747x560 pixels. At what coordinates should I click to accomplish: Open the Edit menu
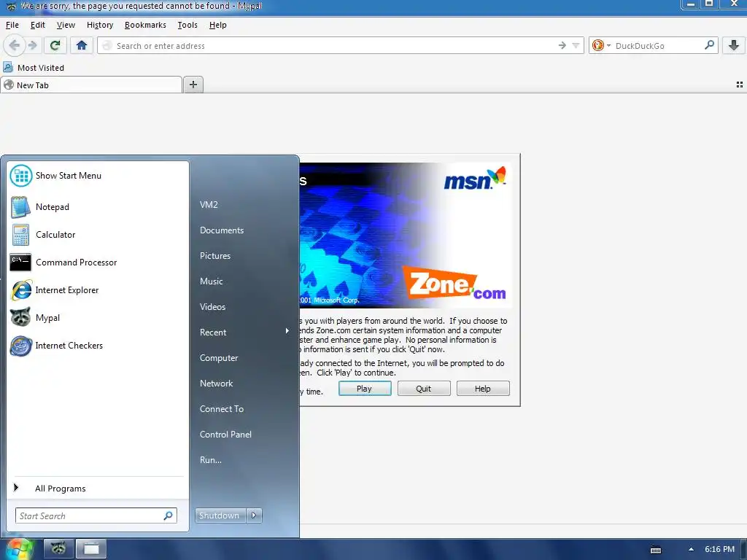38,25
